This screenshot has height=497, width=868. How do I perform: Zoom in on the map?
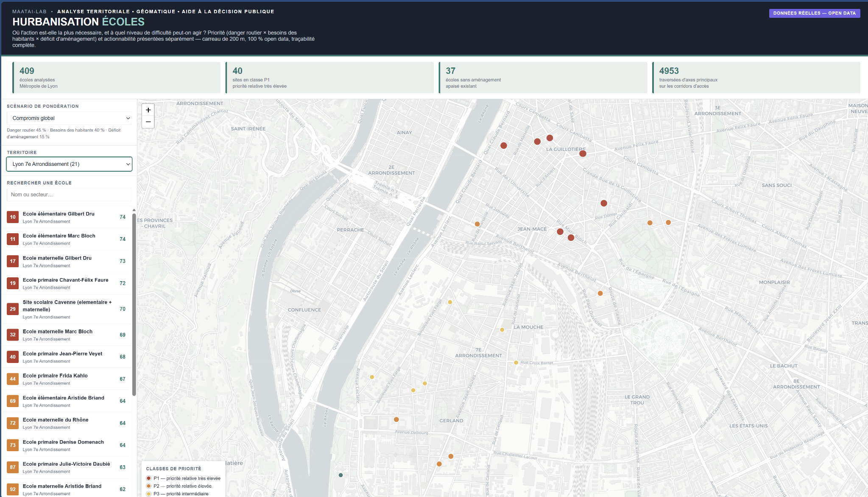(148, 110)
